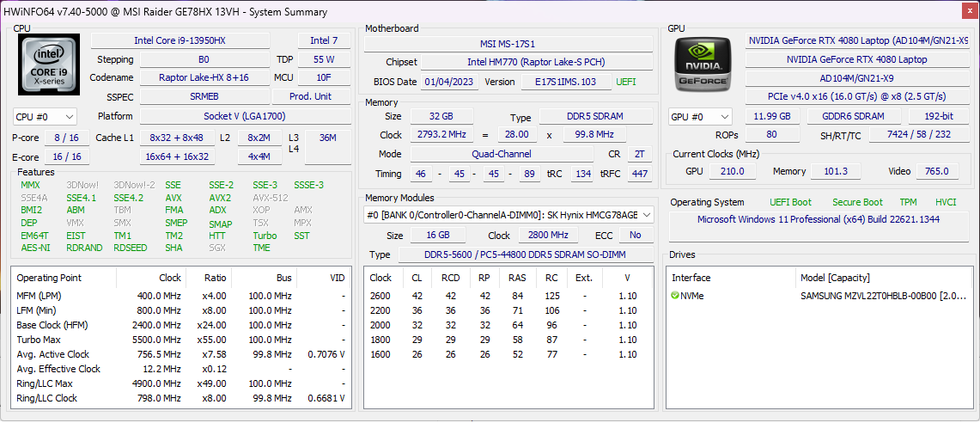Click the Intel HM770 chipset field
The width and height of the screenshot is (980, 423).
click(x=537, y=63)
